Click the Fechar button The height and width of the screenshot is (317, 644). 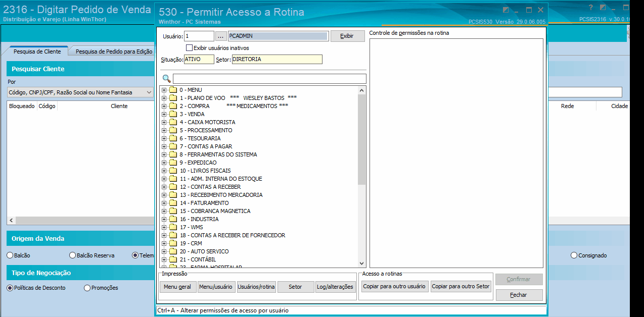(x=518, y=295)
